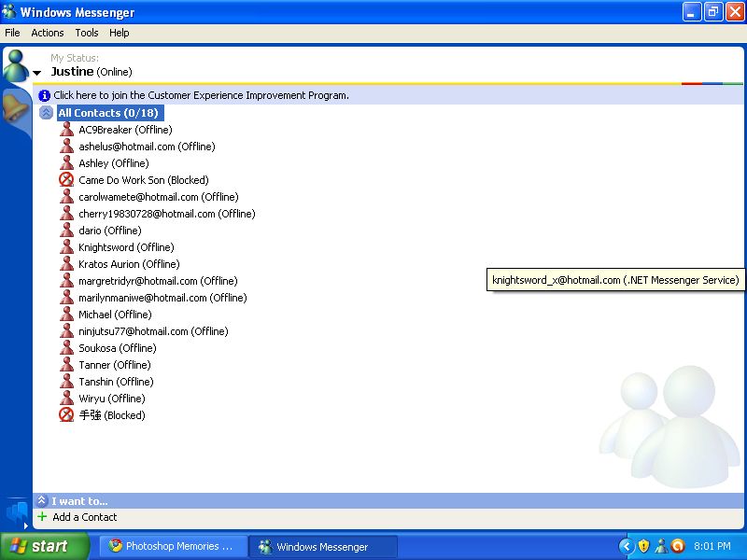
Task: Open the alerts bell tab
Action: point(15,107)
